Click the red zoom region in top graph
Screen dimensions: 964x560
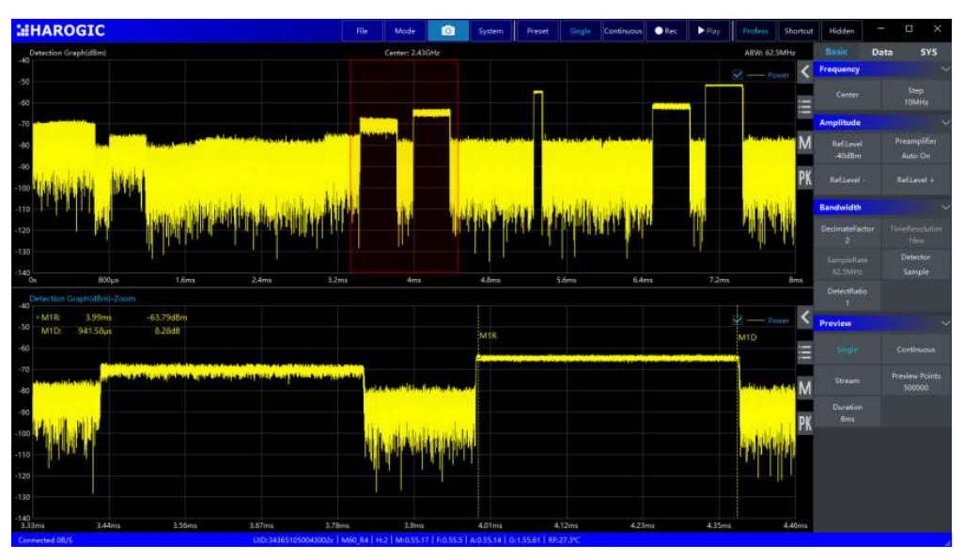[404, 166]
